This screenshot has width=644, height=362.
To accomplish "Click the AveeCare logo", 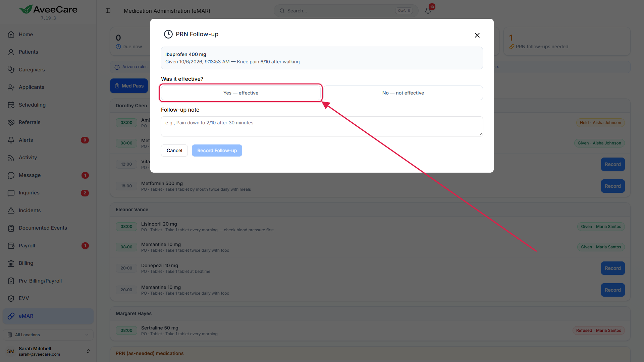I will coord(48,9).
